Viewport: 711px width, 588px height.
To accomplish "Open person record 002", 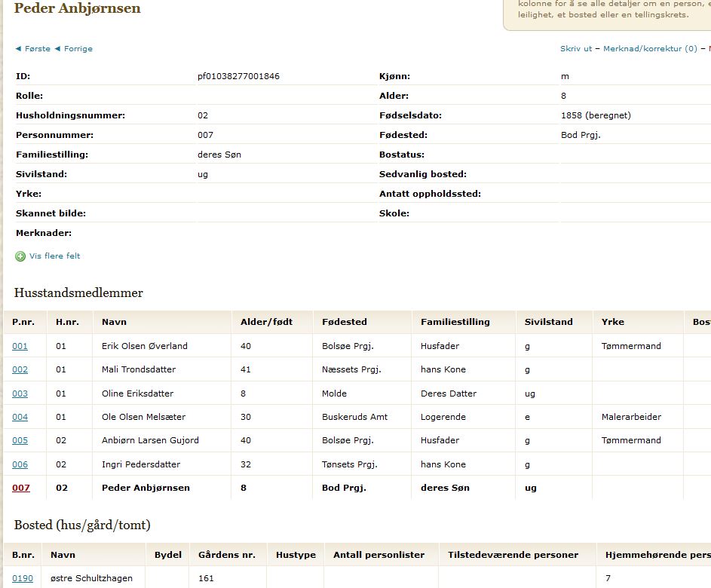I will (20, 369).
